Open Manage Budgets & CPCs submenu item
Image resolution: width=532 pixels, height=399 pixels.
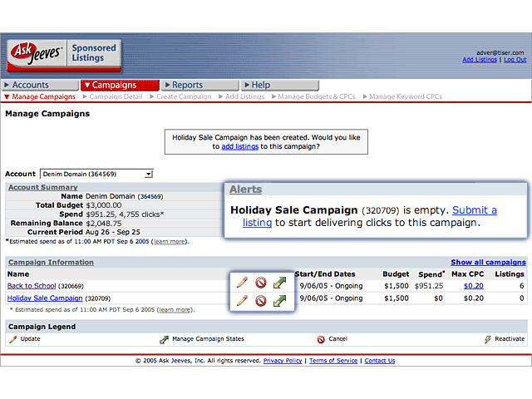pos(313,96)
